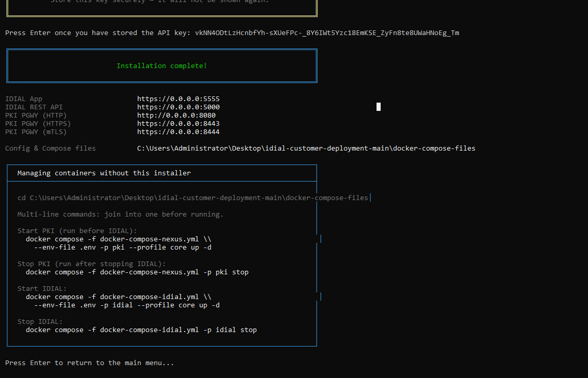This screenshot has width=588, height=378.
Task: Click the docker-compose-idial.yml start command line
Action: coord(119,297)
